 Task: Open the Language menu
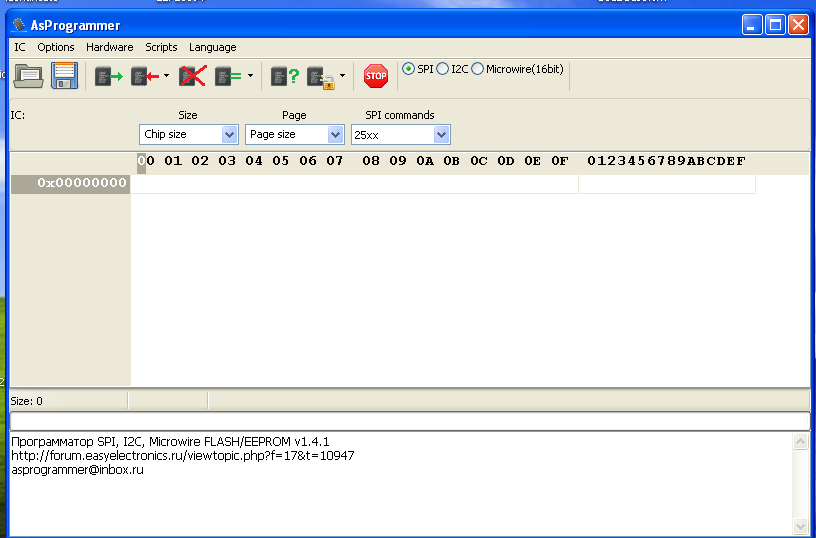(x=213, y=47)
